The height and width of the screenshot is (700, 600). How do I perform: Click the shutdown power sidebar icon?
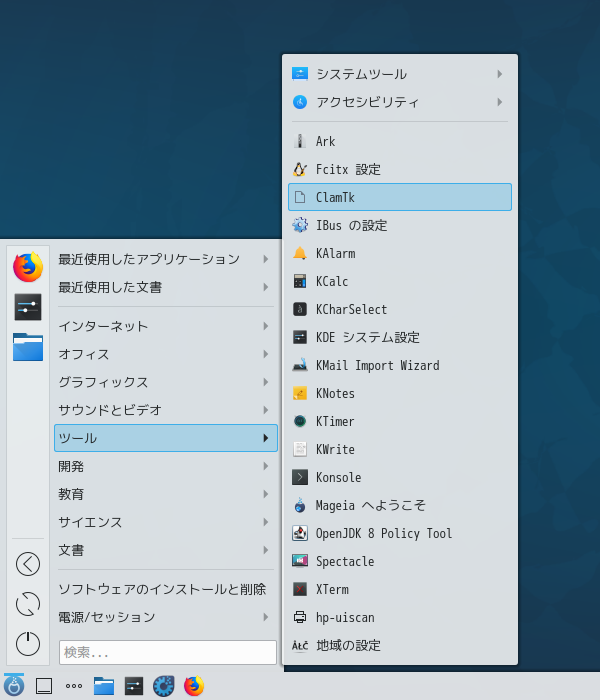point(28,644)
